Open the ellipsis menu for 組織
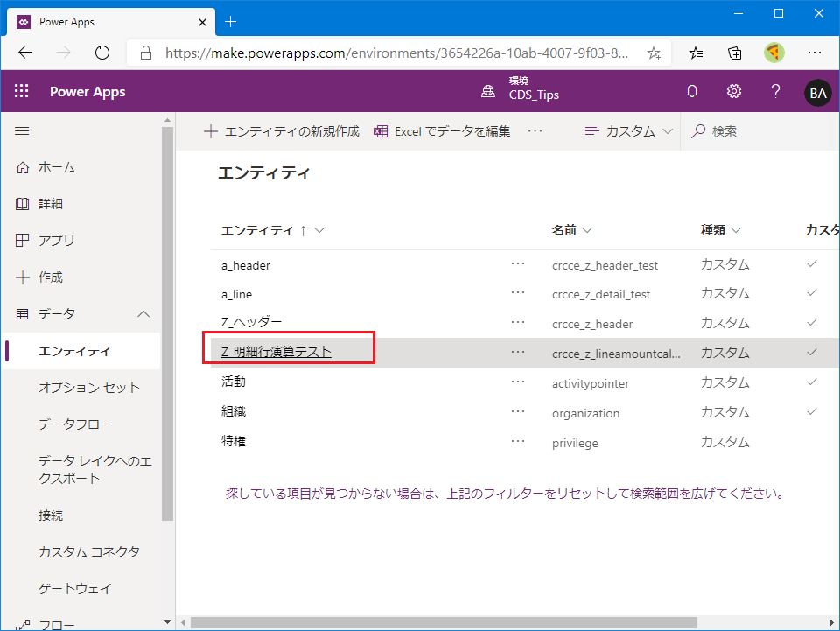Image resolution: width=840 pixels, height=631 pixels. (517, 412)
